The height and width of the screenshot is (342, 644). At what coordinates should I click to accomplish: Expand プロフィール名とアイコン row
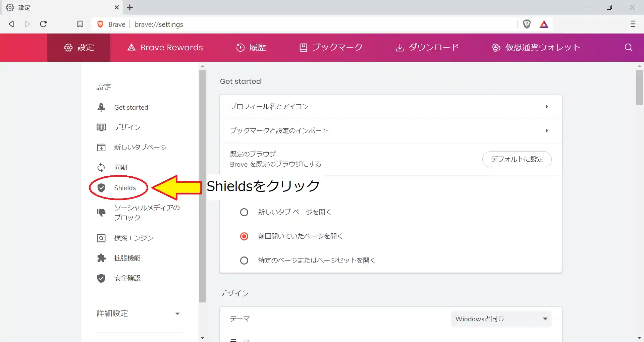coord(390,107)
